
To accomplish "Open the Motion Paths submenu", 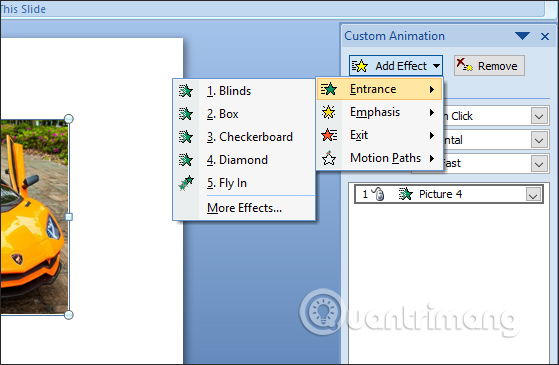I will (379, 158).
